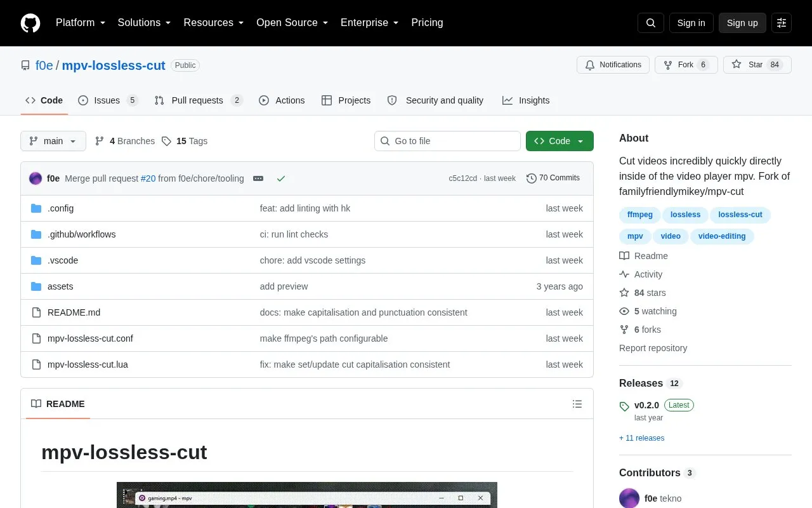Click the Sign in button
Image resolution: width=812 pixels, height=508 pixels.
[x=691, y=23]
